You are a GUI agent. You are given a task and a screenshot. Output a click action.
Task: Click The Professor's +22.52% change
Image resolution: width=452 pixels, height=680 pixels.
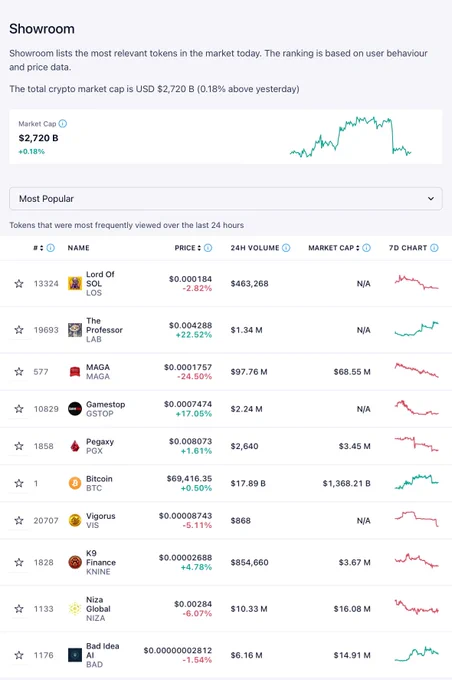click(x=193, y=335)
